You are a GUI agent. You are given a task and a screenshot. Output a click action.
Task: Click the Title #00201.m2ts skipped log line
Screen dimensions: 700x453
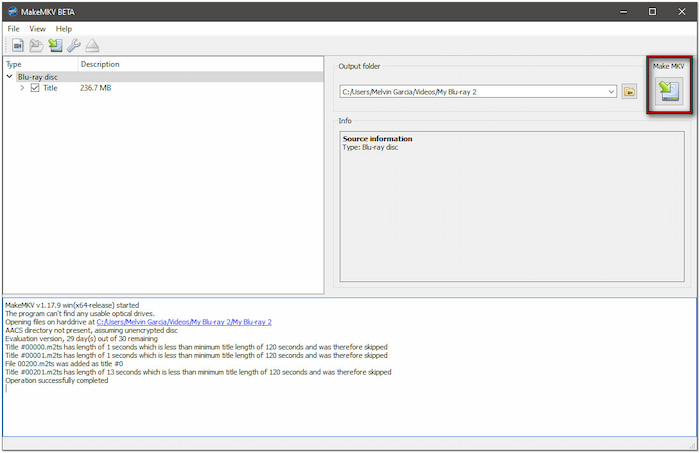pyautogui.click(x=198, y=372)
